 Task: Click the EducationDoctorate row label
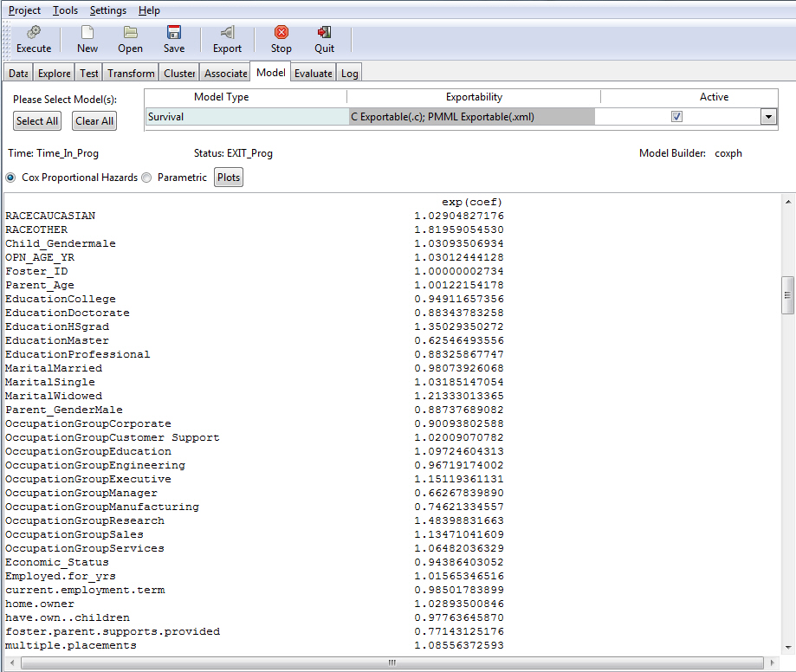coord(68,313)
